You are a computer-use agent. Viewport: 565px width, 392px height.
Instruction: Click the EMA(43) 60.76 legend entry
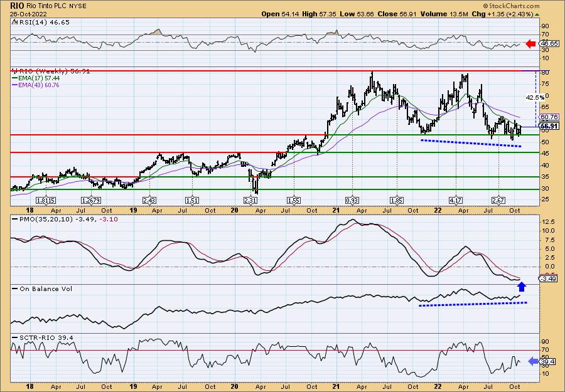(36, 85)
